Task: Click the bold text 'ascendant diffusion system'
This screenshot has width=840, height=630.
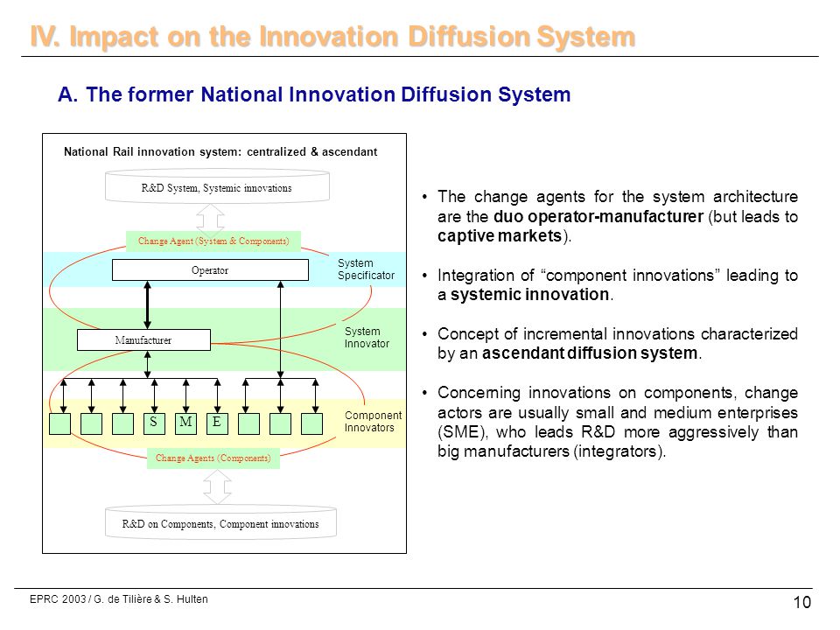Action: point(589,353)
